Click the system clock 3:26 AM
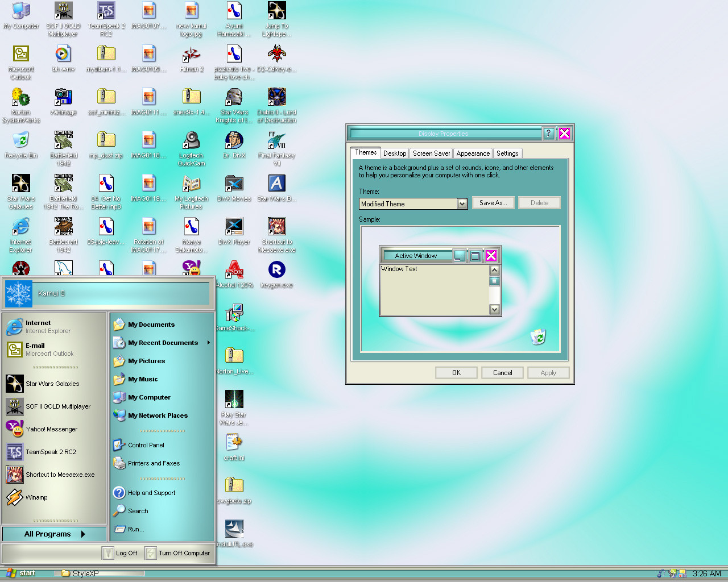The width and height of the screenshot is (728, 582). coord(707,573)
